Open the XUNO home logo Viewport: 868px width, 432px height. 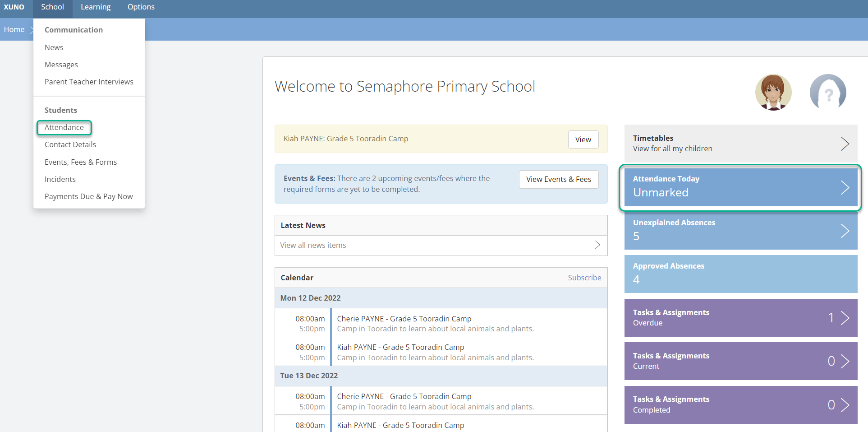point(14,7)
